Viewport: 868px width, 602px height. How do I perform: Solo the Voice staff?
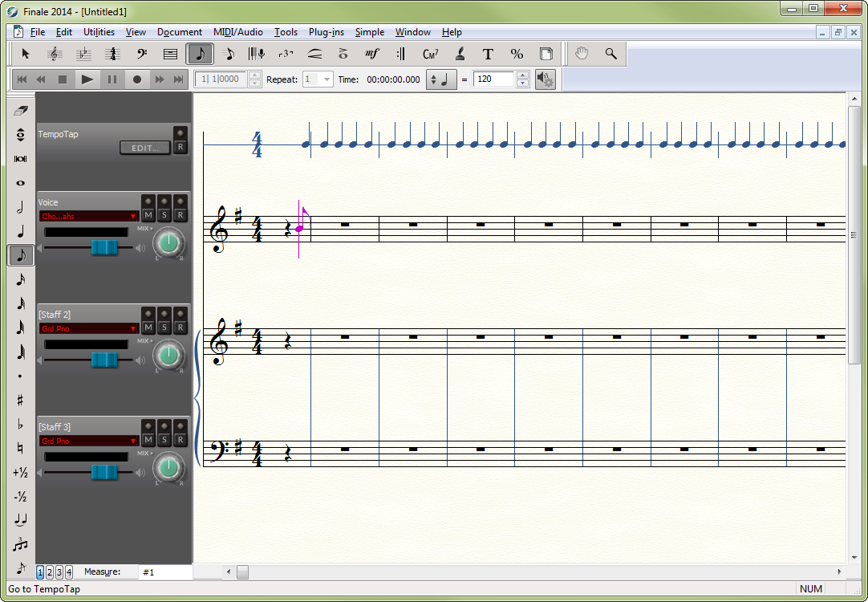click(x=164, y=215)
